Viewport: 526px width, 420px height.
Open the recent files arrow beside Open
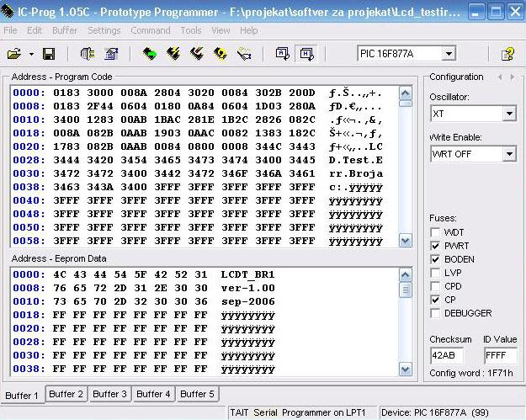coord(31,54)
